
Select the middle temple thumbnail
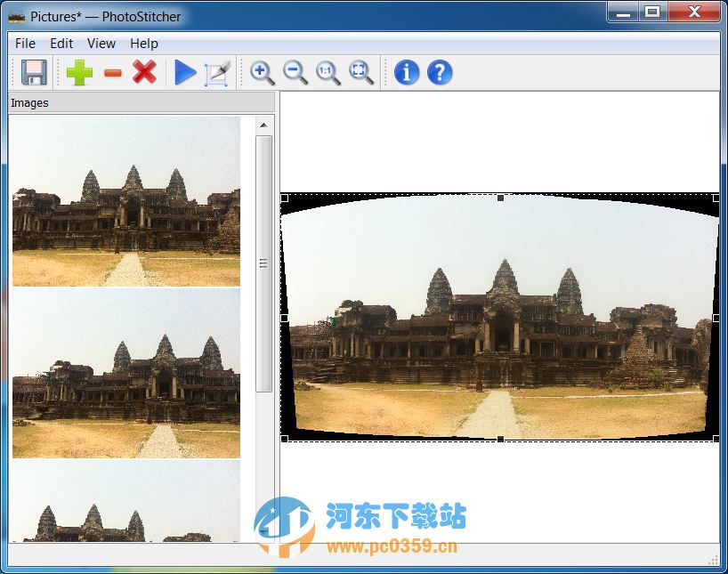[x=126, y=374]
